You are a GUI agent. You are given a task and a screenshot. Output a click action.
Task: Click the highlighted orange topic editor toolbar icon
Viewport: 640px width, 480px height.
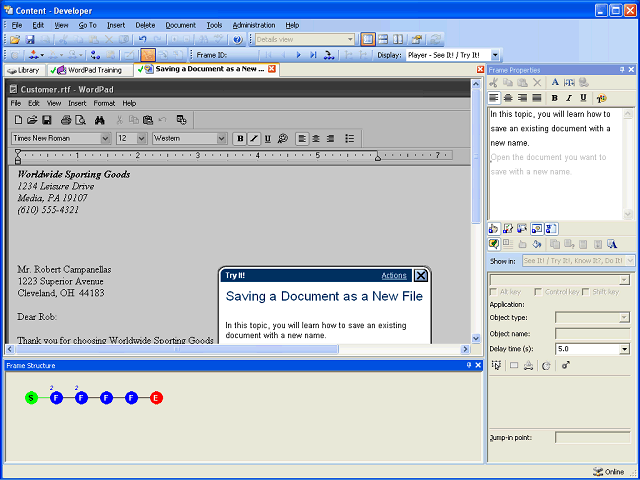[x=148, y=55]
